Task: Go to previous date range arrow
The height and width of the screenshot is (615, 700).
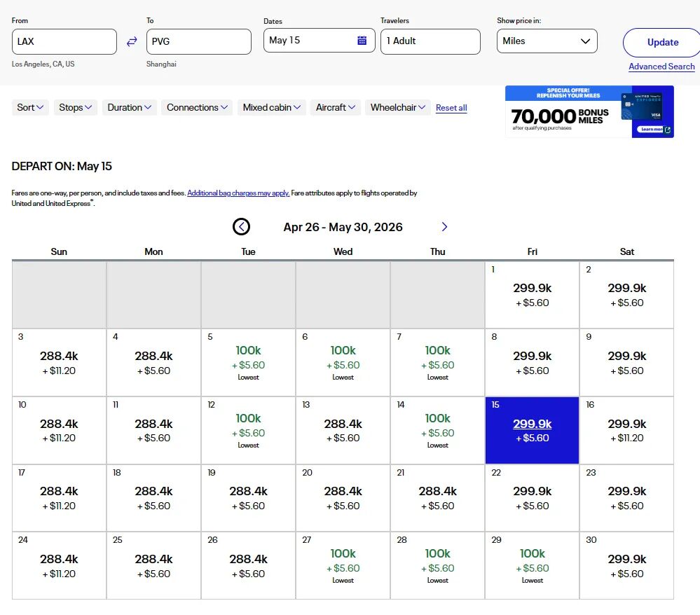Action: [x=241, y=227]
